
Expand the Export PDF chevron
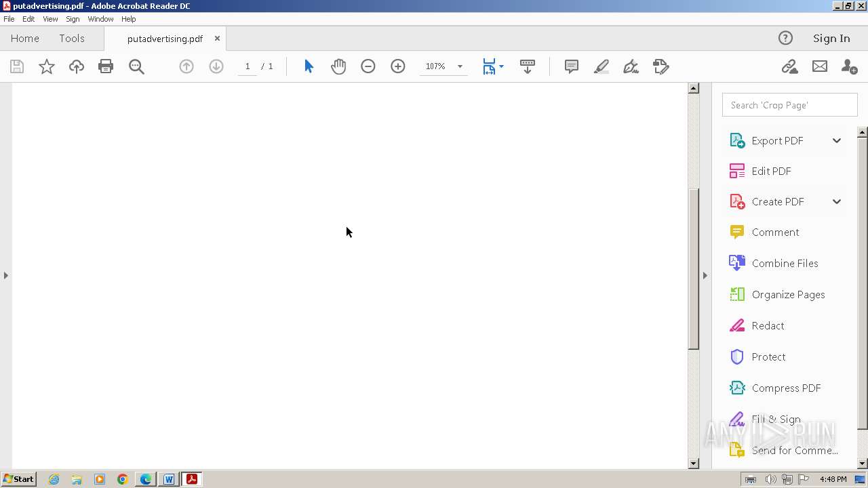point(837,140)
